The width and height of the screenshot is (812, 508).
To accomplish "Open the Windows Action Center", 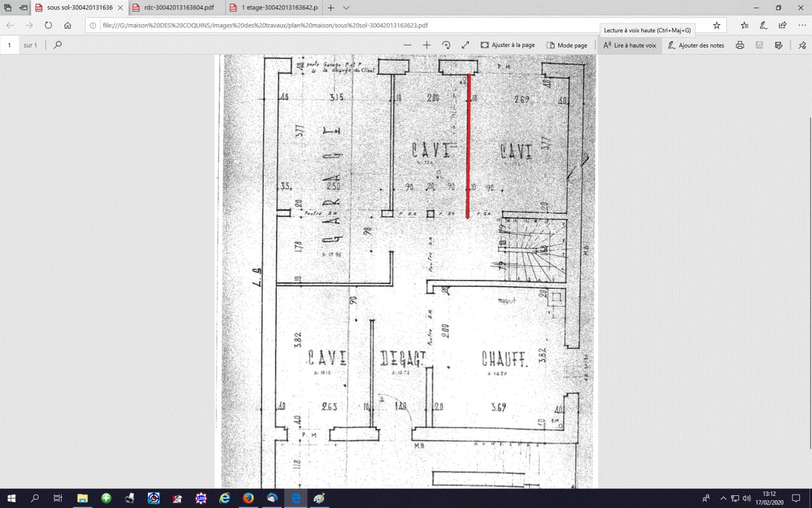I will (x=797, y=498).
